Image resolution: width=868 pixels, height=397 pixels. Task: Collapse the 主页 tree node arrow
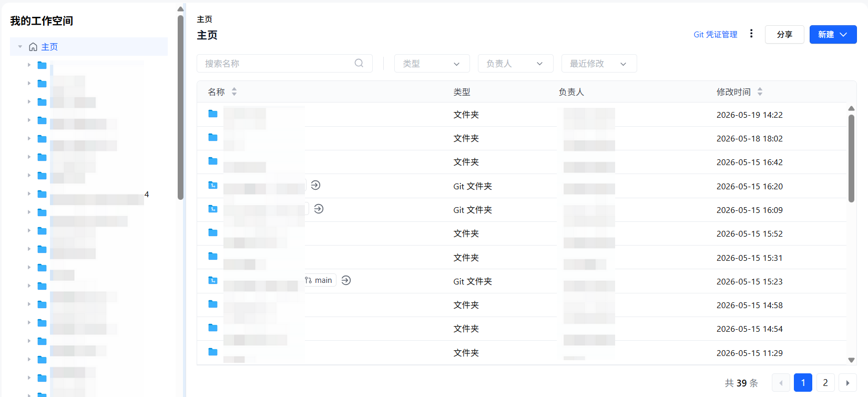coord(21,47)
